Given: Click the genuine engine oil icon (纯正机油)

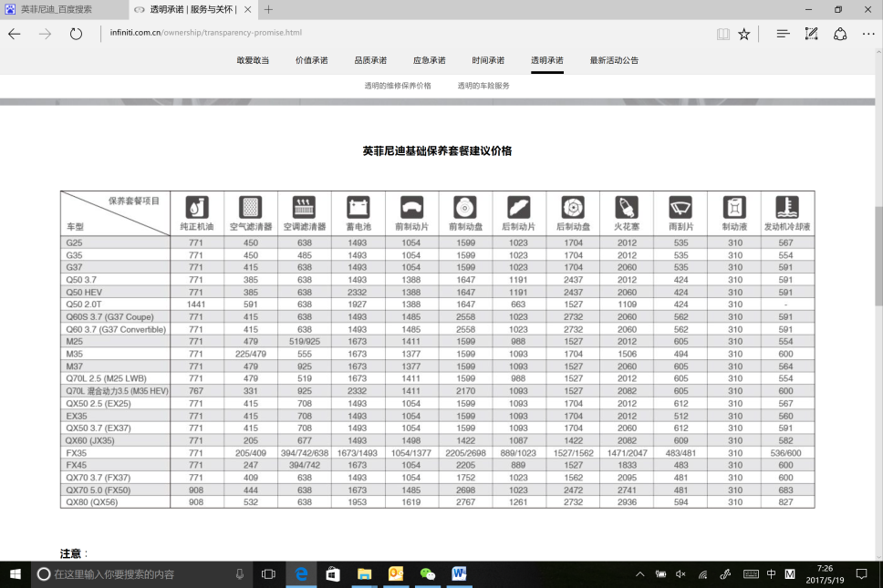Looking at the screenshot, I should coord(196,207).
